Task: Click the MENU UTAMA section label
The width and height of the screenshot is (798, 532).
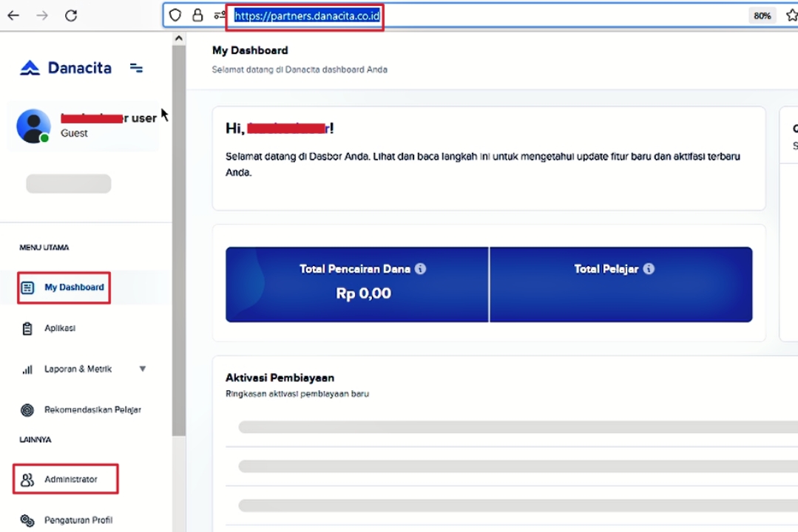Action: (44, 248)
